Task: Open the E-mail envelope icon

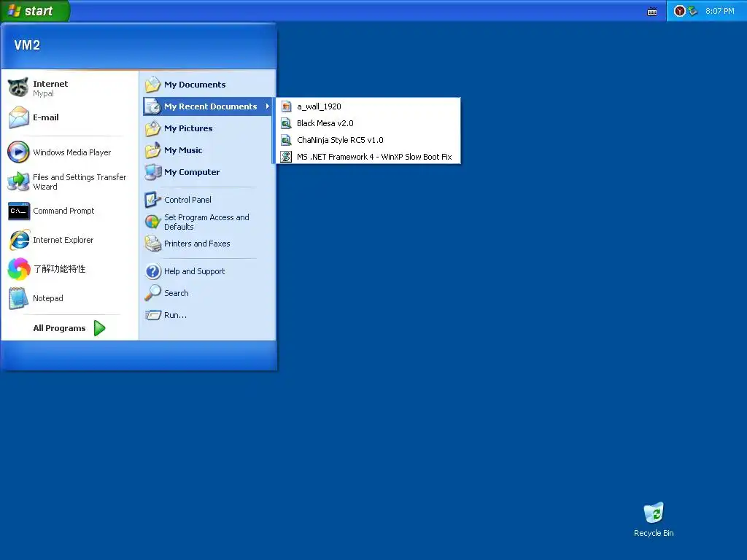Action: click(x=18, y=117)
